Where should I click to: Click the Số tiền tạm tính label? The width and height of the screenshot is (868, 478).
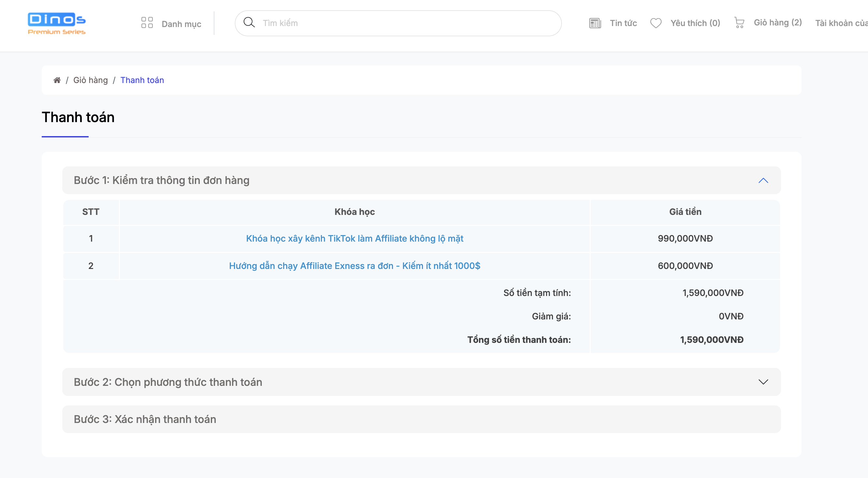coord(537,293)
